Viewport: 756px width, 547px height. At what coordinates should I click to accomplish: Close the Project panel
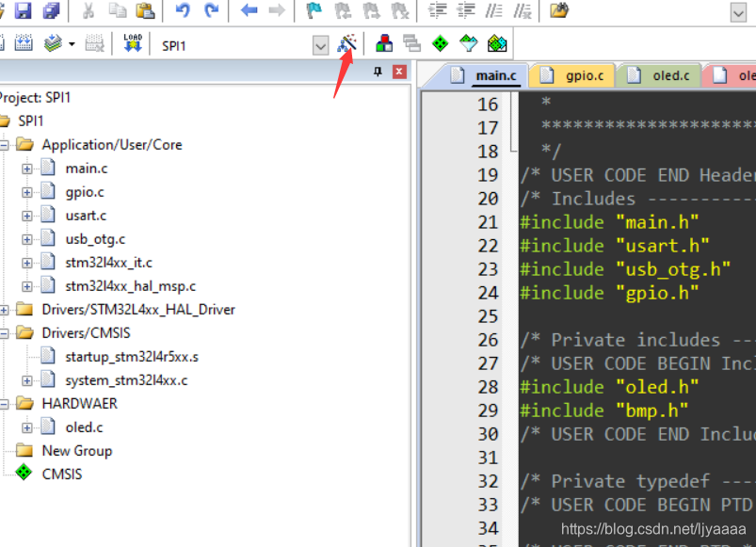399,72
